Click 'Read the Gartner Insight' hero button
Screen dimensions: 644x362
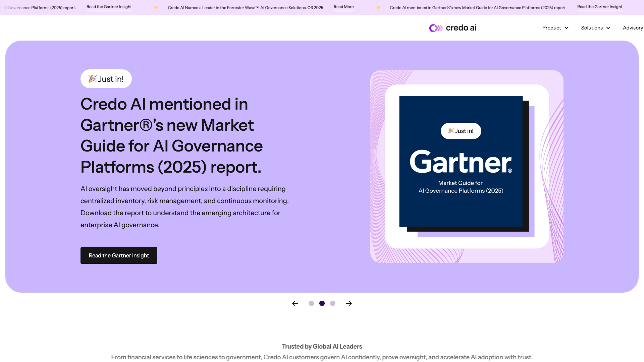[119, 255]
